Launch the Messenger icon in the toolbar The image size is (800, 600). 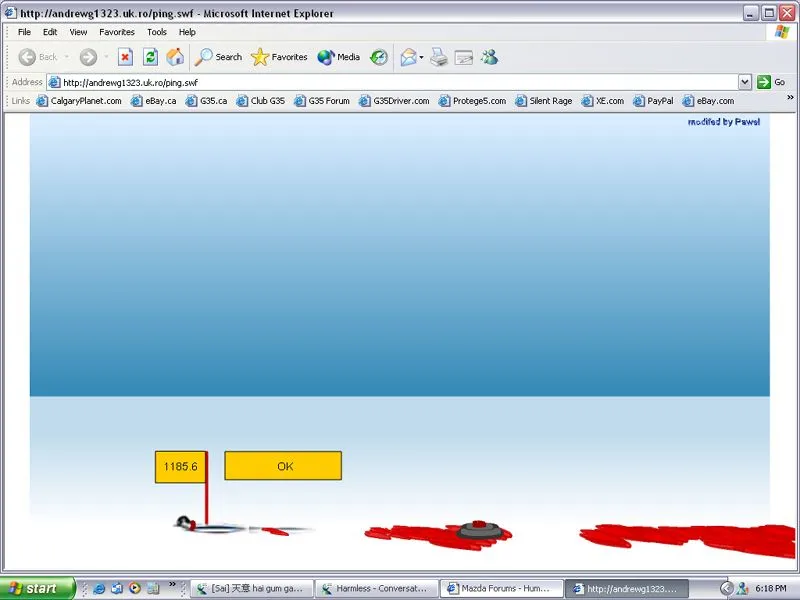pyautogui.click(x=489, y=57)
